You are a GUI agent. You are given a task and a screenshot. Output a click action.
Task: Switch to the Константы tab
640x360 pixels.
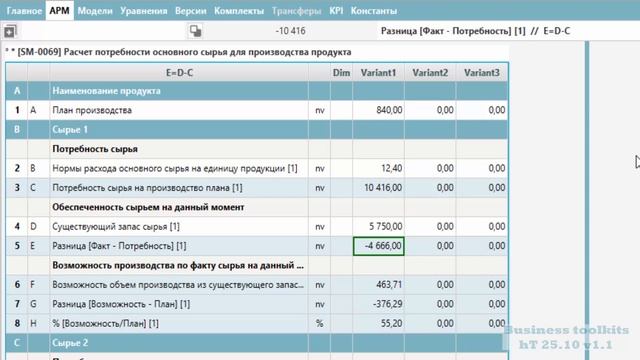(x=373, y=11)
